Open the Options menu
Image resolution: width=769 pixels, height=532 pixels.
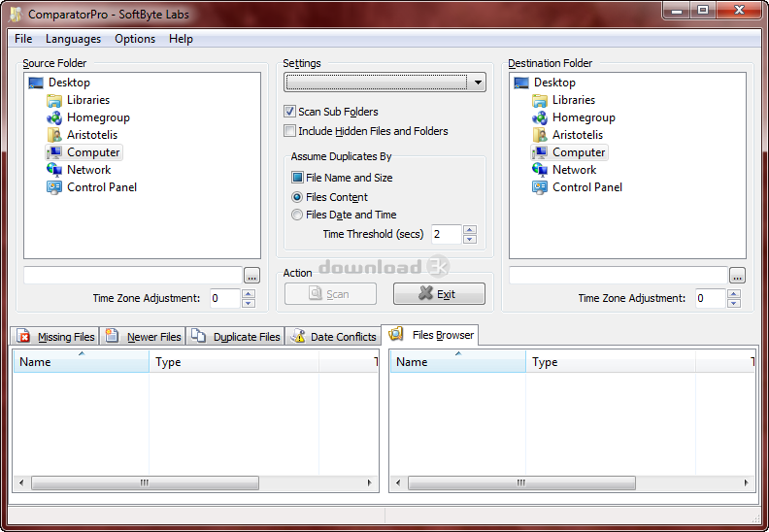click(x=135, y=39)
